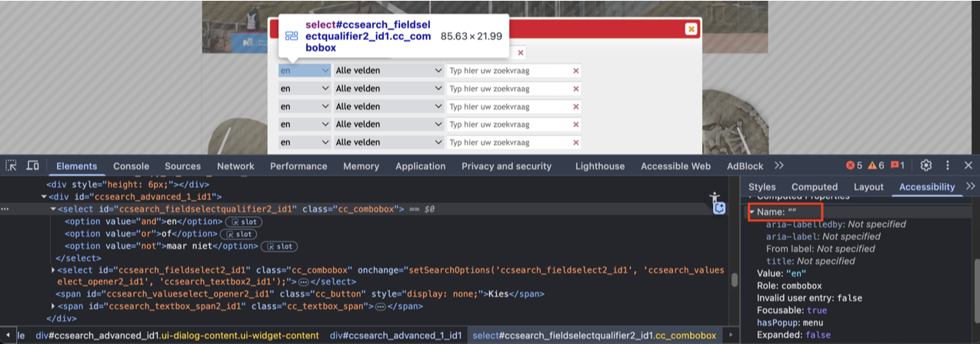
Task: Collapse the Name accessibility property
Action: [752, 212]
